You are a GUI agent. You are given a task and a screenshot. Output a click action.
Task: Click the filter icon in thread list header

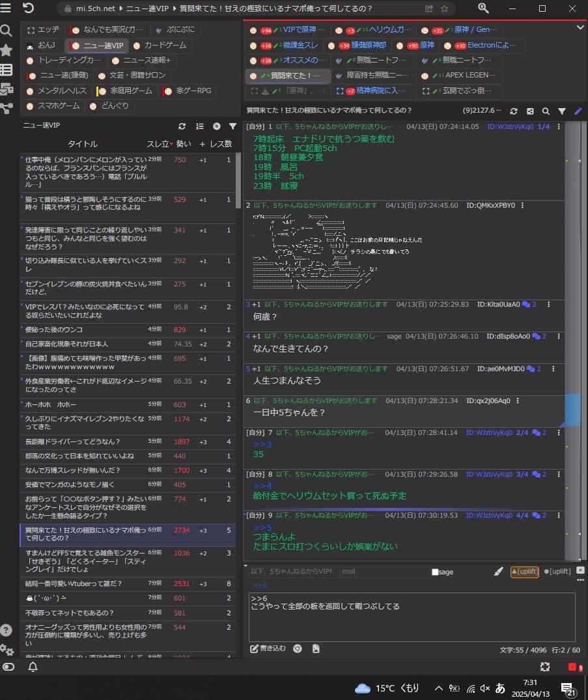coord(232,126)
